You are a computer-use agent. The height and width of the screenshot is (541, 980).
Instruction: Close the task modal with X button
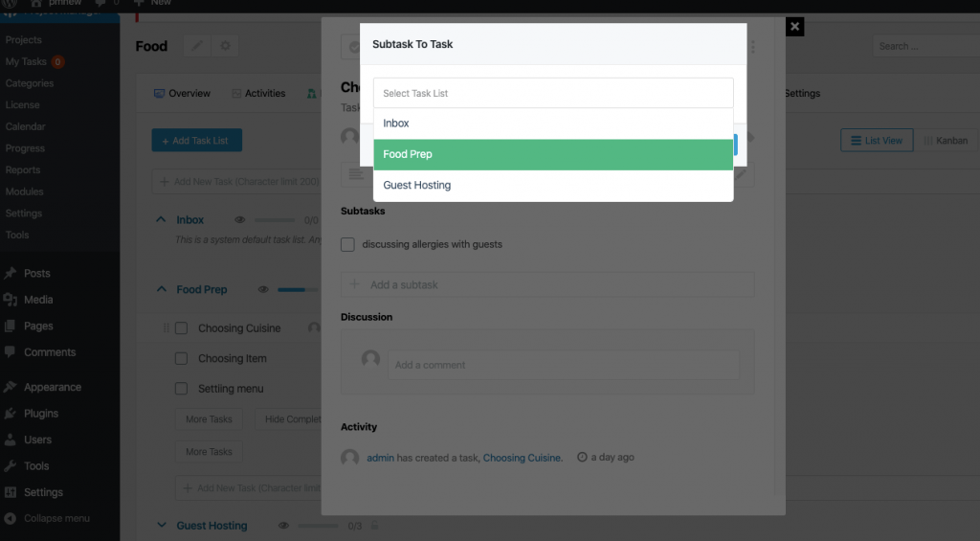pos(794,26)
